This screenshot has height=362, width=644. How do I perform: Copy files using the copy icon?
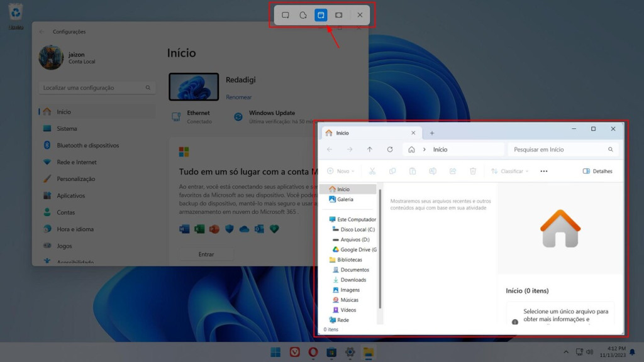click(393, 171)
